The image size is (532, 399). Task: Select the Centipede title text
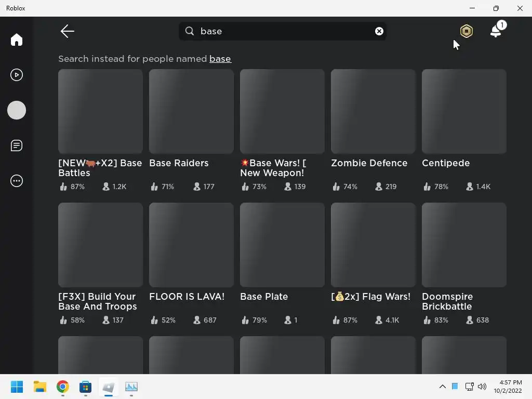point(446,163)
